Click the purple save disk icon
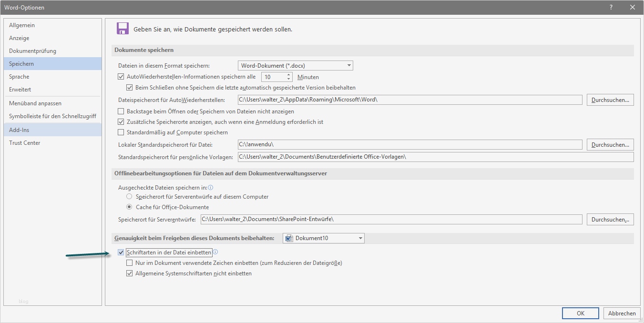The height and width of the screenshot is (323, 644). click(123, 29)
